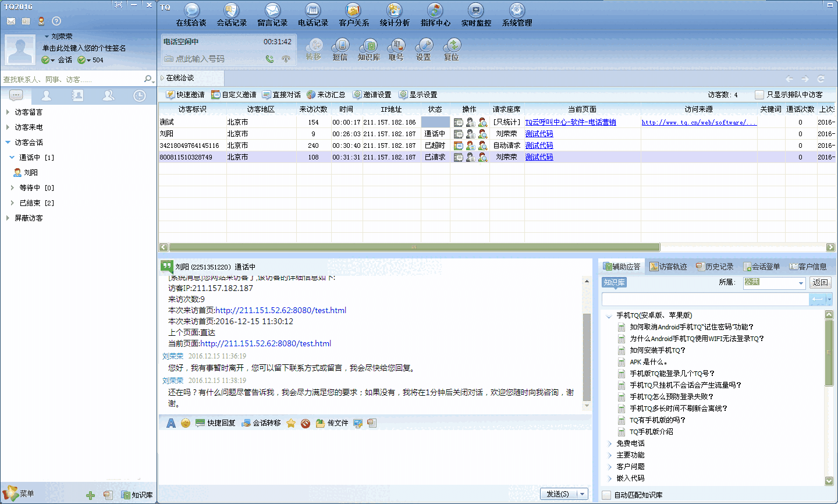Open the 客户关系 customer relations icon
Viewport: 838px width, 504px height.
(x=354, y=15)
